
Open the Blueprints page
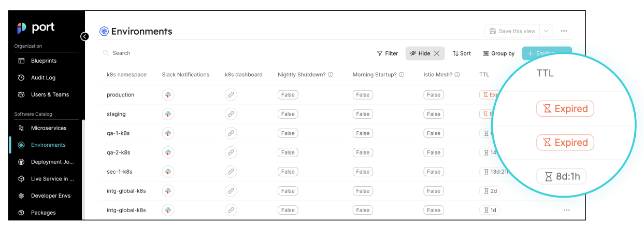(44, 61)
